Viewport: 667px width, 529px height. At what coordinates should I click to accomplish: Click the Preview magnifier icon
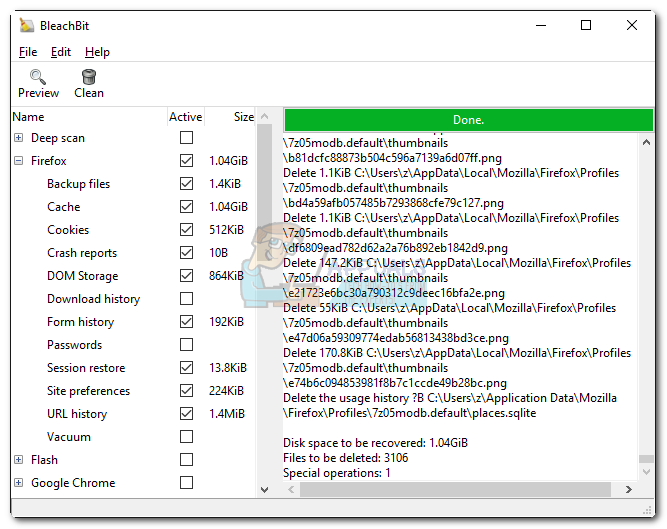[x=38, y=77]
